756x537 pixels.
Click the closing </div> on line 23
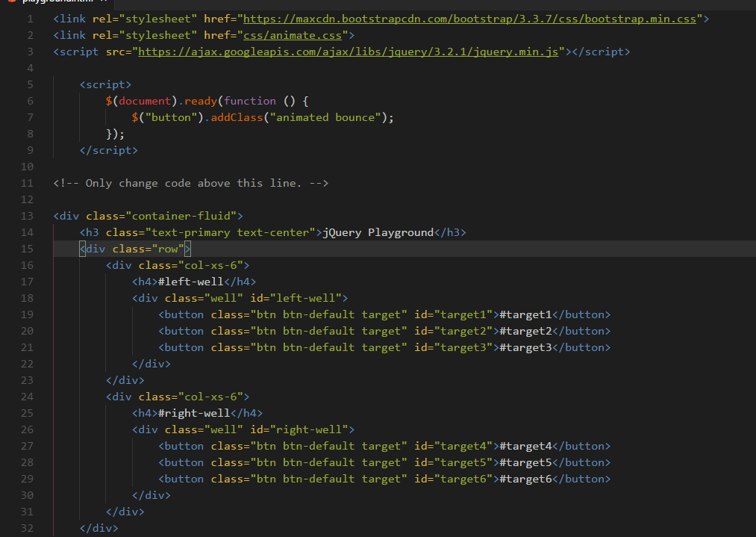125,380
